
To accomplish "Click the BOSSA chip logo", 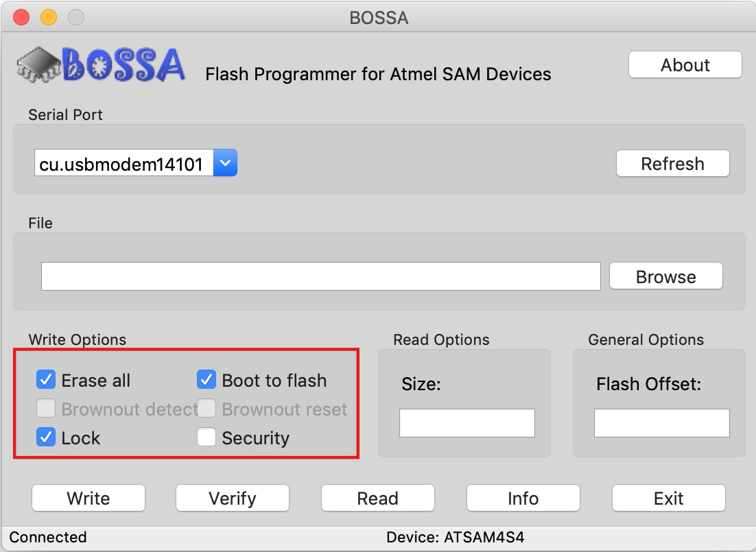I will 100,64.
